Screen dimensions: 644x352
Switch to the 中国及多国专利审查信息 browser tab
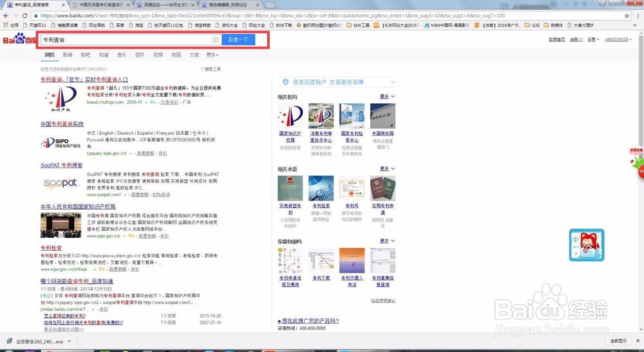click(100, 5)
